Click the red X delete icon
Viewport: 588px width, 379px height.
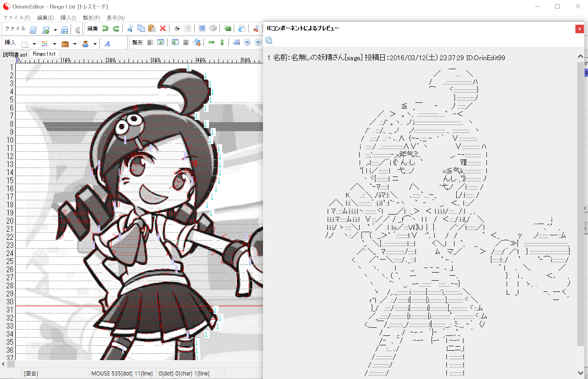pyautogui.click(x=163, y=29)
